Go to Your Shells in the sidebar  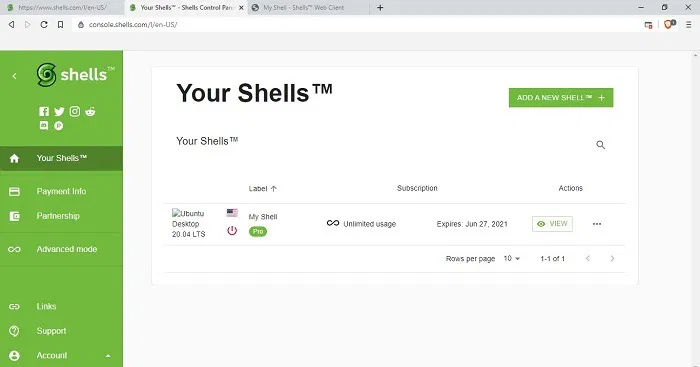(61, 158)
